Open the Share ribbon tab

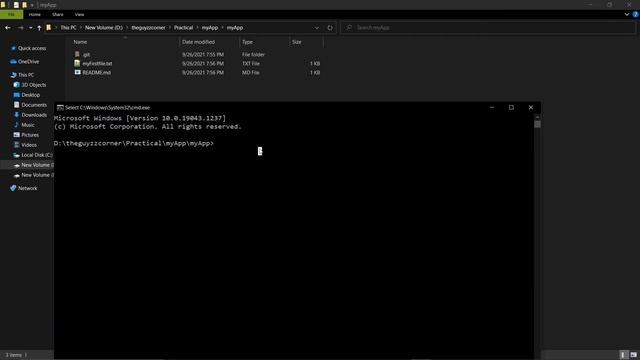click(58, 14)
